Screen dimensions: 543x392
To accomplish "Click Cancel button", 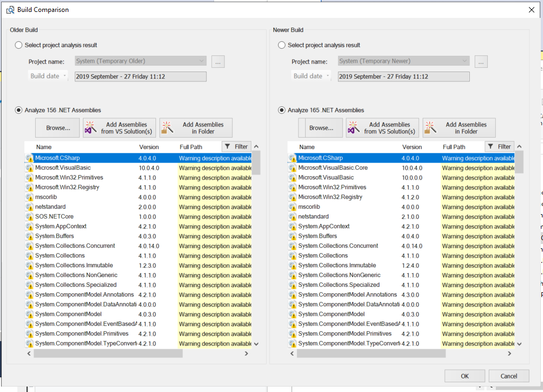I will click(x=509, y=376).
